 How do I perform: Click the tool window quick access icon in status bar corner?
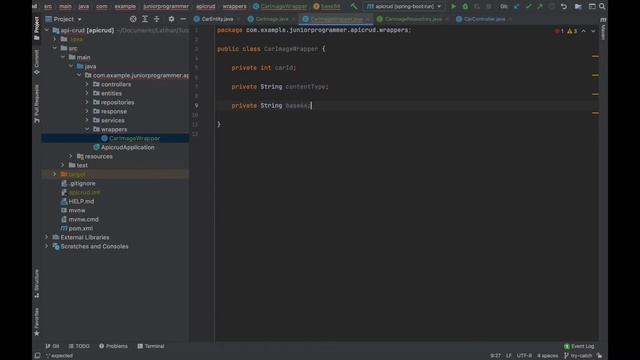[37, 356]
